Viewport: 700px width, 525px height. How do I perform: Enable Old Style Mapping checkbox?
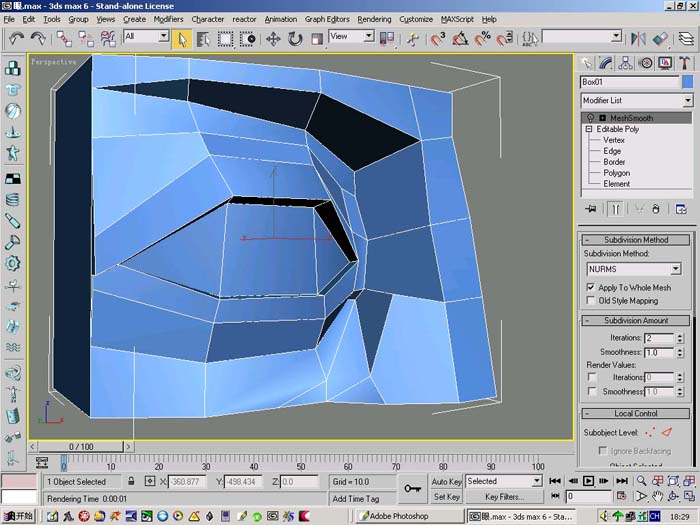[x=591, y=300]
